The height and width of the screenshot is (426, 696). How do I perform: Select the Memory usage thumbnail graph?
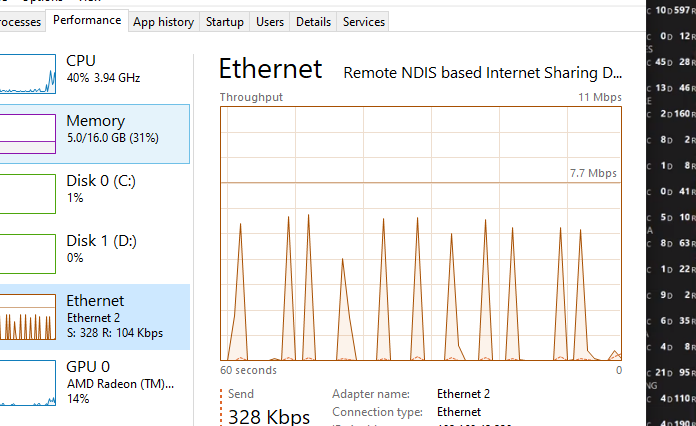pos(28,134)
